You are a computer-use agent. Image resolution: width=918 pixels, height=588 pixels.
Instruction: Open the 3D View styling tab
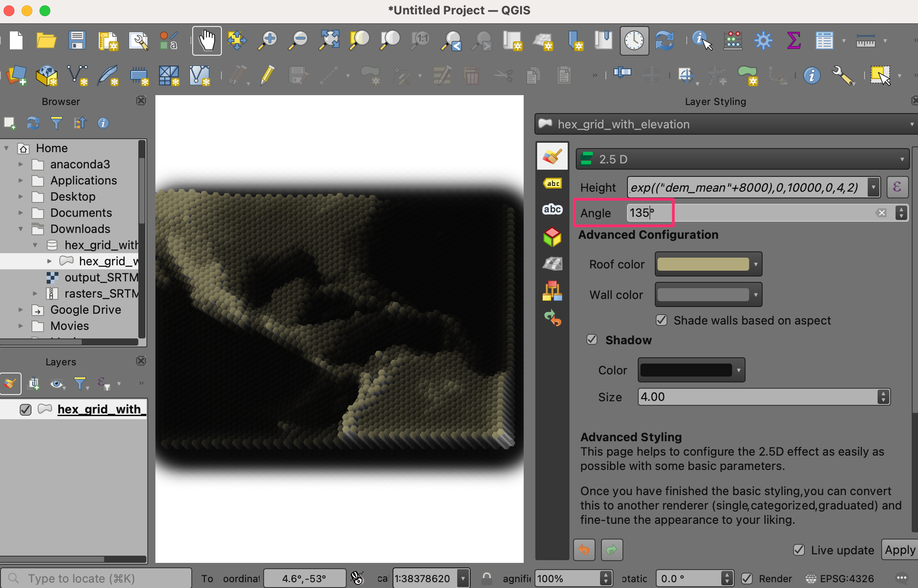[x=552, y=237]
